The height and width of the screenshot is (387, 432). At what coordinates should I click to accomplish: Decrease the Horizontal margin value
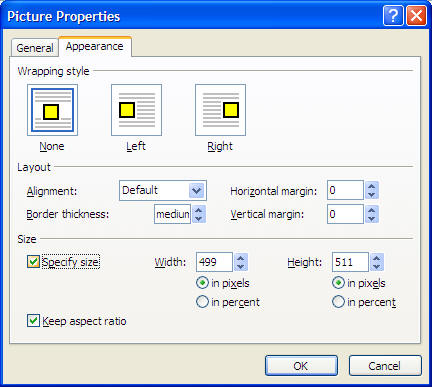(x=372, y=195)
